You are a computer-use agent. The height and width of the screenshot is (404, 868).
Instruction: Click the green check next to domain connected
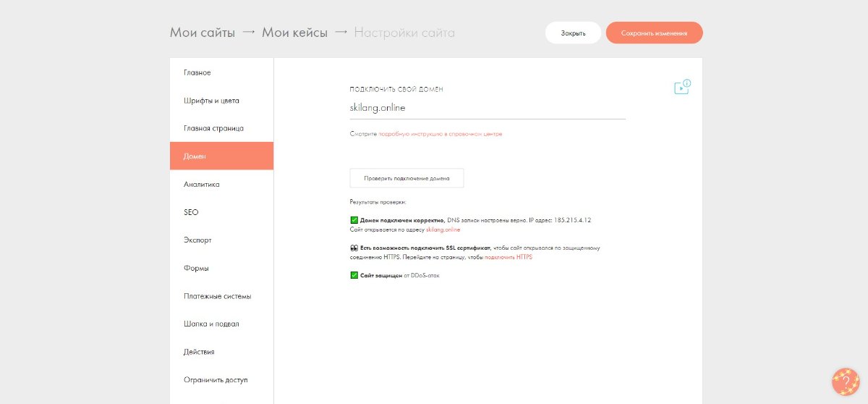click(354, 219)
